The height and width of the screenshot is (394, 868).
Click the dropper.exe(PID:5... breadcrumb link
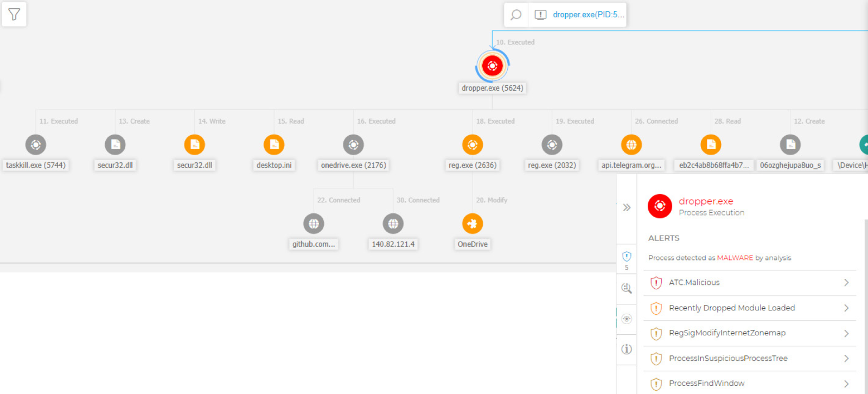589,15
